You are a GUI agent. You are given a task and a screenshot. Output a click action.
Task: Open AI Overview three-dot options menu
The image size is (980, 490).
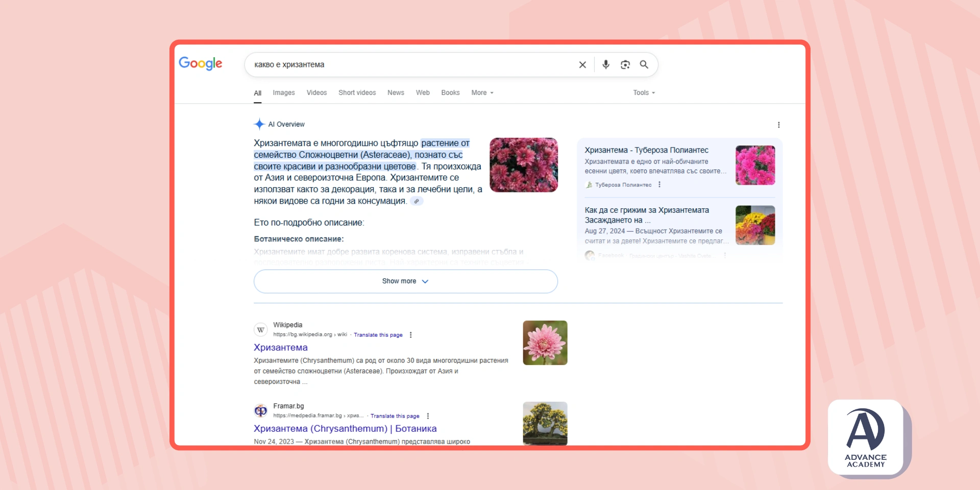click(x=778, y=125)
